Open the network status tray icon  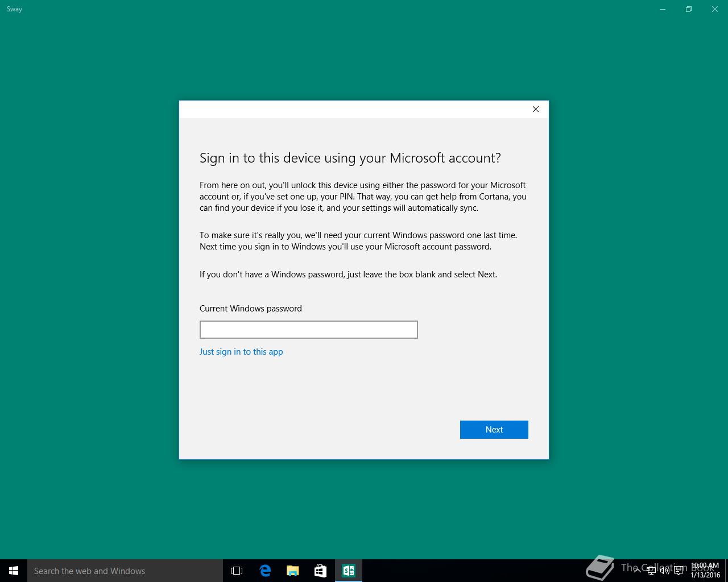651,570
